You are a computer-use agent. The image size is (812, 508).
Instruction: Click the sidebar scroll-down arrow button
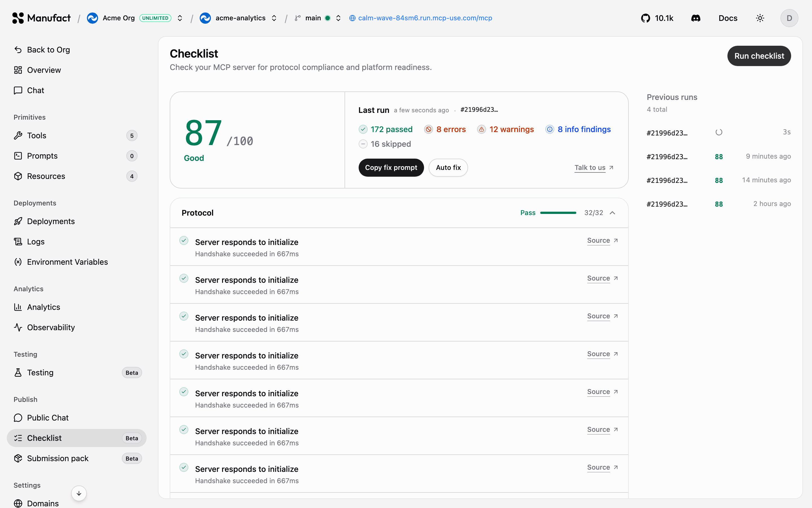coord(79,493)
